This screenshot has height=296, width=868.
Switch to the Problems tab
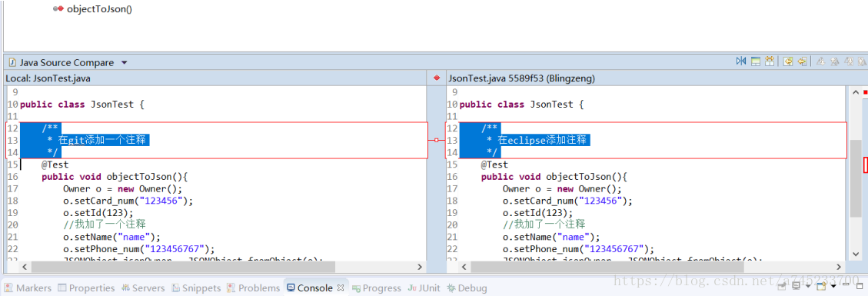tap(254, 288)
